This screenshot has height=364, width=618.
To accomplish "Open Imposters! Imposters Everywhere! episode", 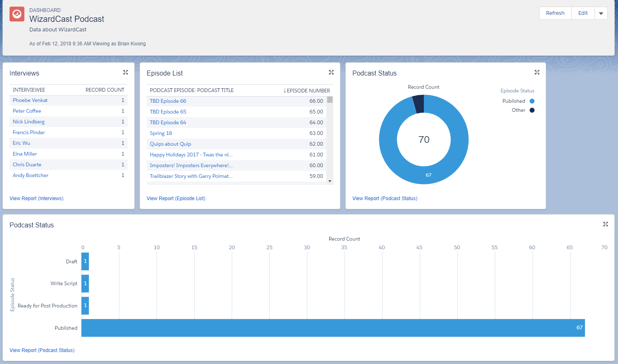I will [191, 165].
